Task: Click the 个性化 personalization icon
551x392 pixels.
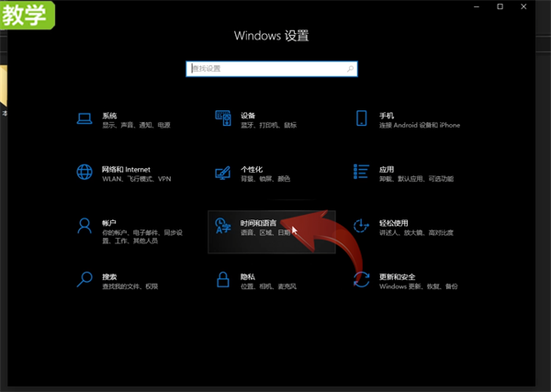Action: click(x=223, y=173)
